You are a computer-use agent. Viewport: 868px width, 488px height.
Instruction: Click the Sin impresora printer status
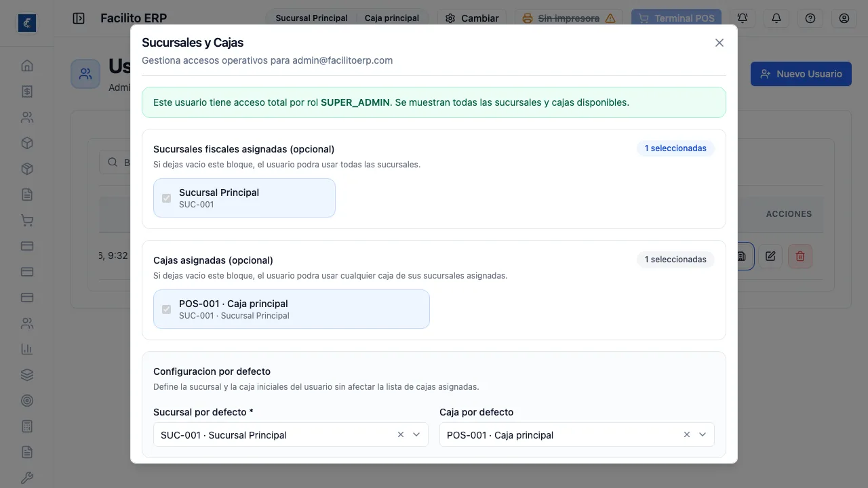coord(569,18)
